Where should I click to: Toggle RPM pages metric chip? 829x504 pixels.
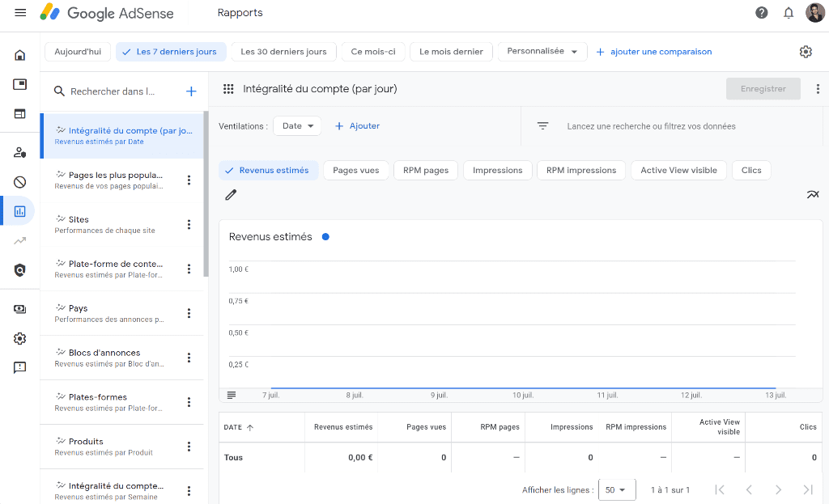click(426, 170)
